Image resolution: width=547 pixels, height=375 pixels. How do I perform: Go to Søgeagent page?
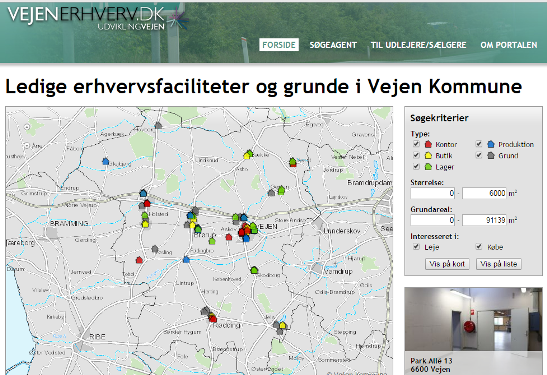coord(333,45)
